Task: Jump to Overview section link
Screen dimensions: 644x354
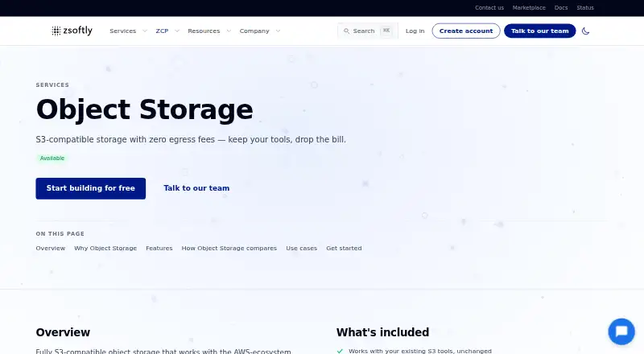Action: click(x=51, y=248)
